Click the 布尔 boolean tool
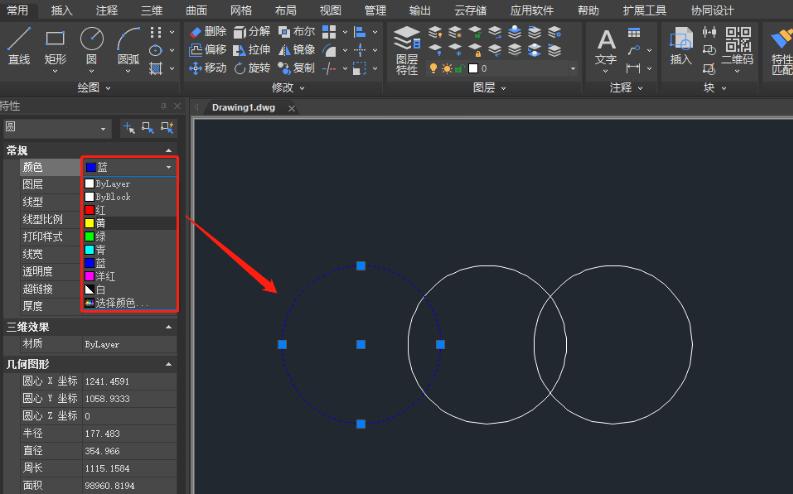This screenshot has width=793, height=494. point(296,32)
